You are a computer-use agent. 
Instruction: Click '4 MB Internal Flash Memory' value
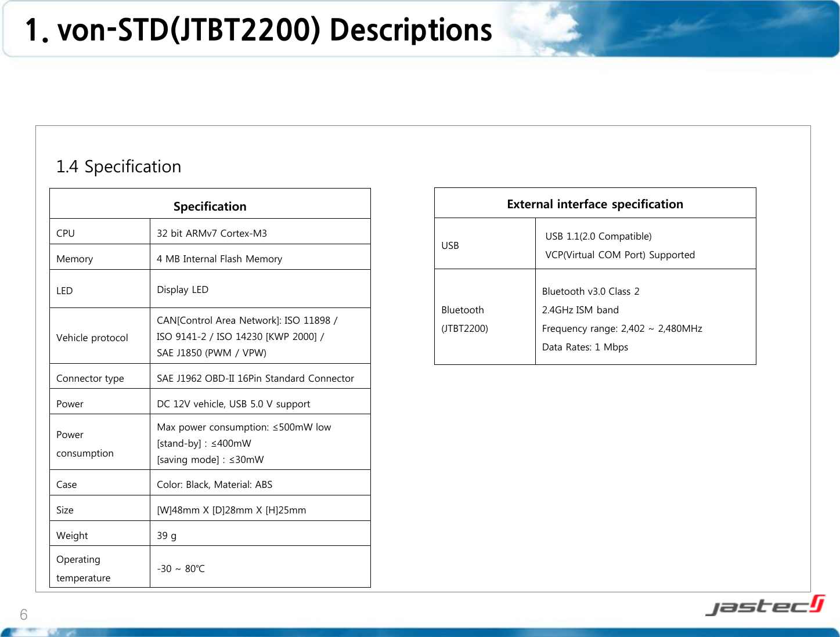219,259
